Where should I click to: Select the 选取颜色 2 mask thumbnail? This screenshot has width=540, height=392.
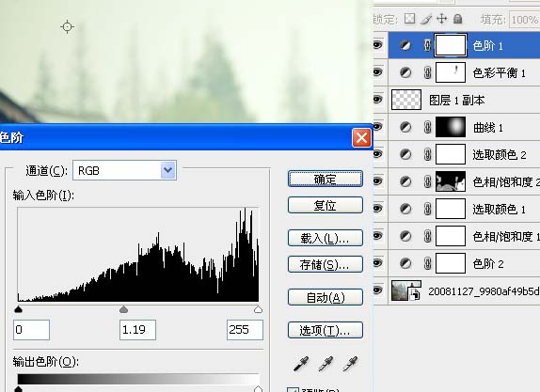click(x=451, y=154)
